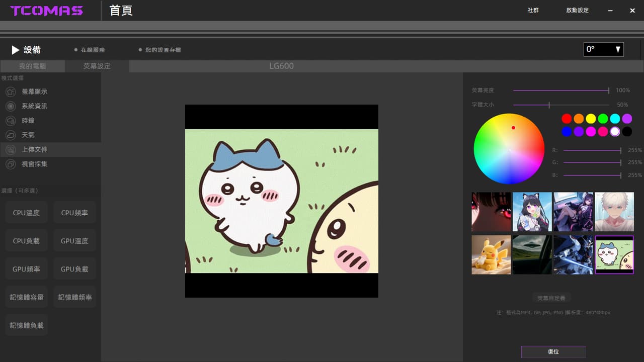Toggle the 記憶體負載 option
The height and width of the screenshot is (362, 644).
pos(27,325)
